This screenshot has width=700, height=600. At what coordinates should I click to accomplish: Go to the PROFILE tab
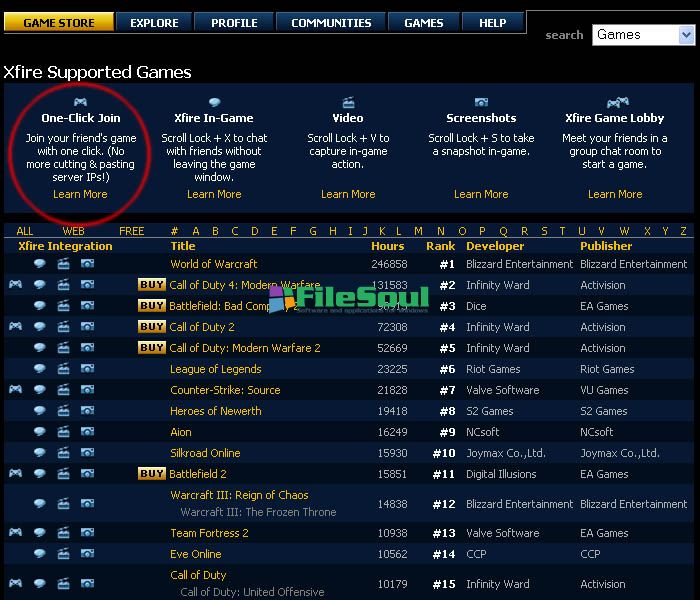tap(233, 22)
